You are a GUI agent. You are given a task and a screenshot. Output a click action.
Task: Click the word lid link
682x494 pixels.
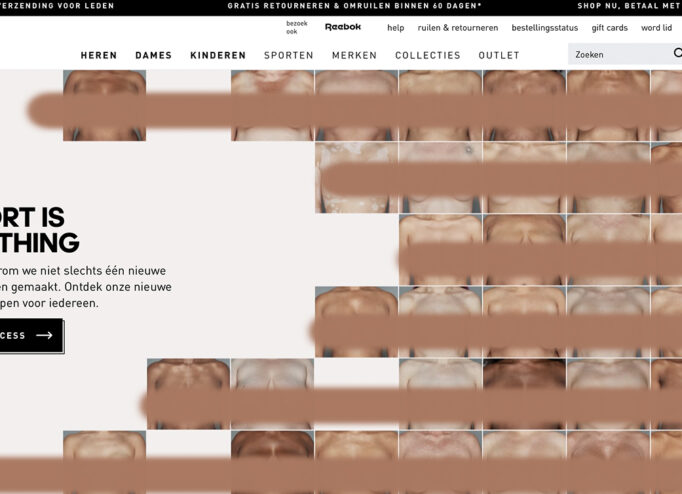[656, 28]
